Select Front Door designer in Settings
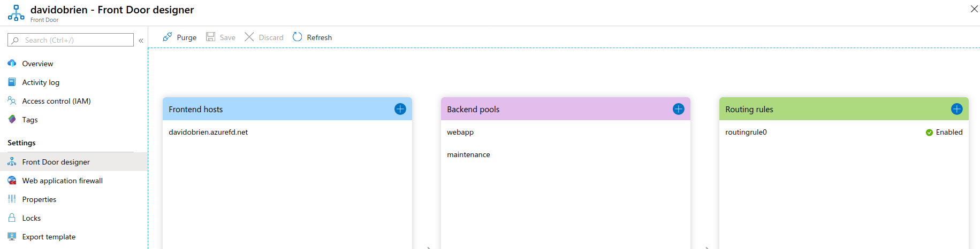 coord(74,162)
